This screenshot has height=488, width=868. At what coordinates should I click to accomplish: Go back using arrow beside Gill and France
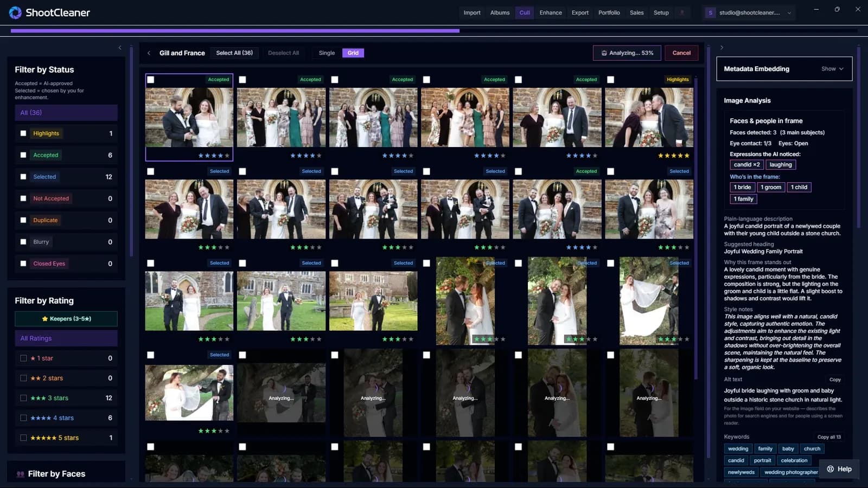pos(149,53)
